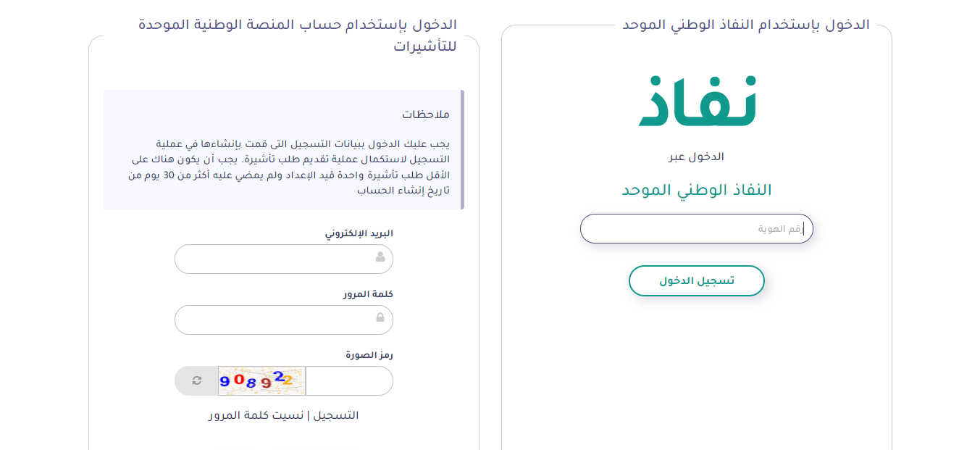Click the النفاذ الوطني الموحد green title
This screenshot has width=980, height=450.
click(697, 190)
